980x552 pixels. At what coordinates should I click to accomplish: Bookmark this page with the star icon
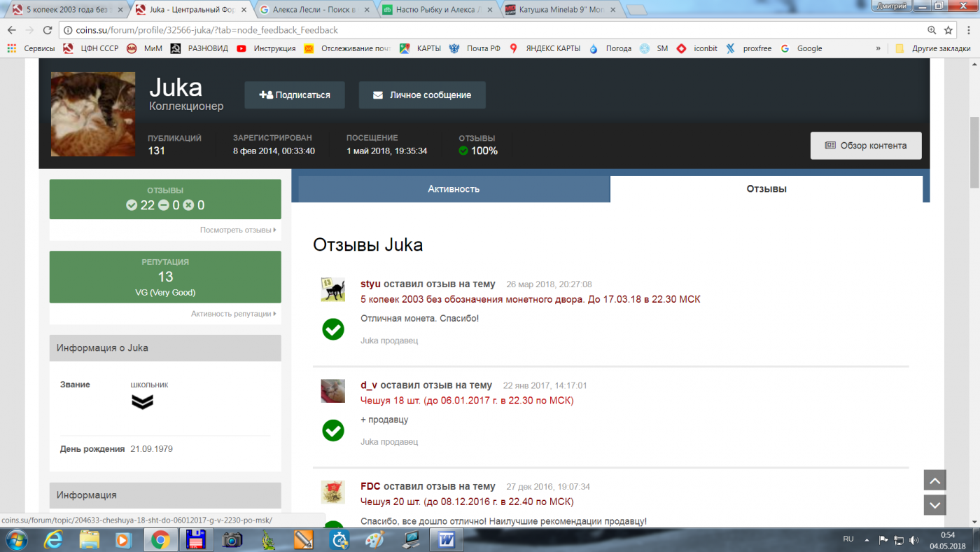point(948,30)
